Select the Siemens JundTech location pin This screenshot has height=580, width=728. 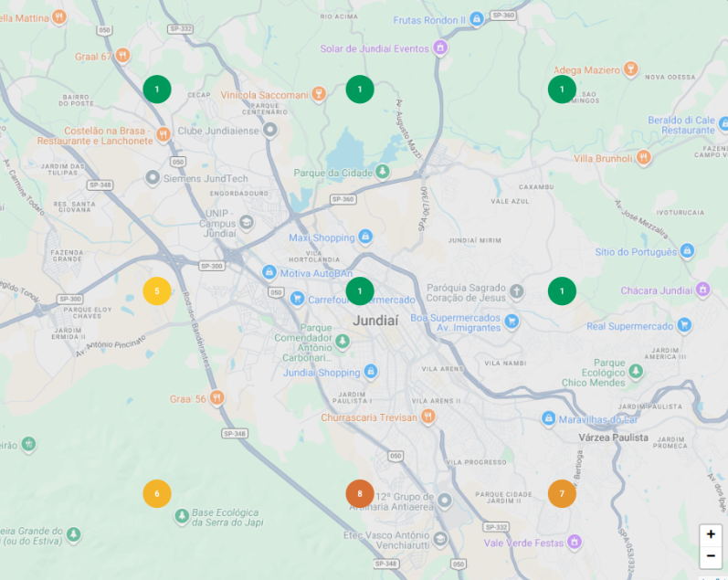pyautogui.click(x=153, y=178)
